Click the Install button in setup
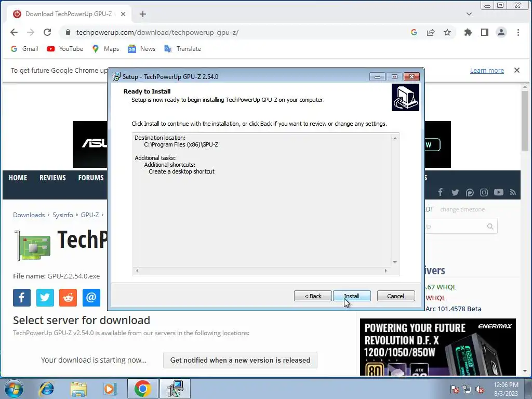The image size is (532, 399). click(x=352, y=296)
